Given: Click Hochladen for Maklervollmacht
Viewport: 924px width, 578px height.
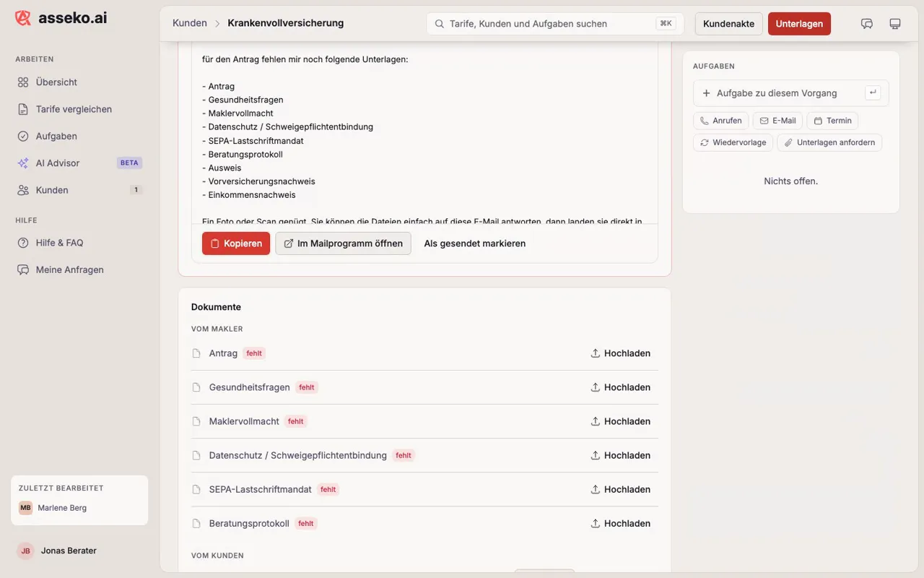Looking at the screenshot, I should 621,421.
